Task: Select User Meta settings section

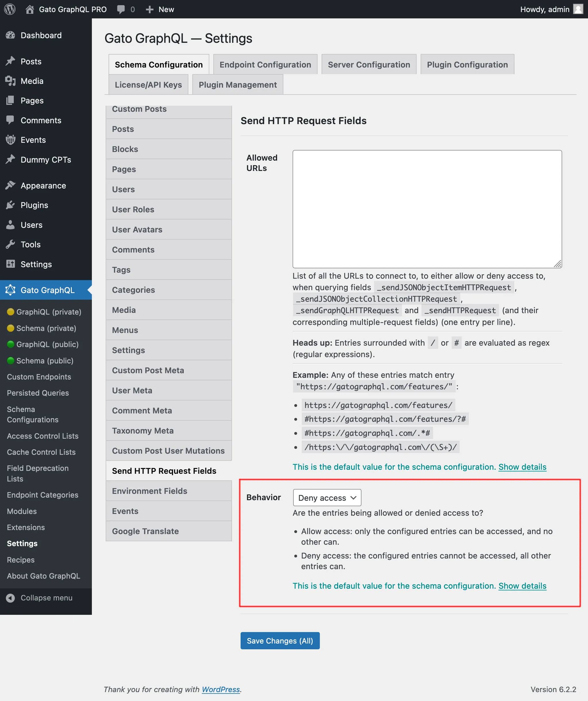Action: (169, 390)
